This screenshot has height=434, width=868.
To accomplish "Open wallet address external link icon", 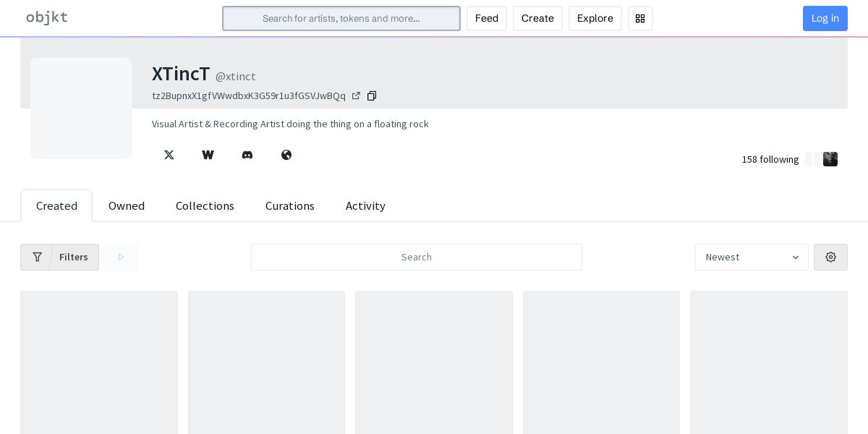I will pos(356,96).
